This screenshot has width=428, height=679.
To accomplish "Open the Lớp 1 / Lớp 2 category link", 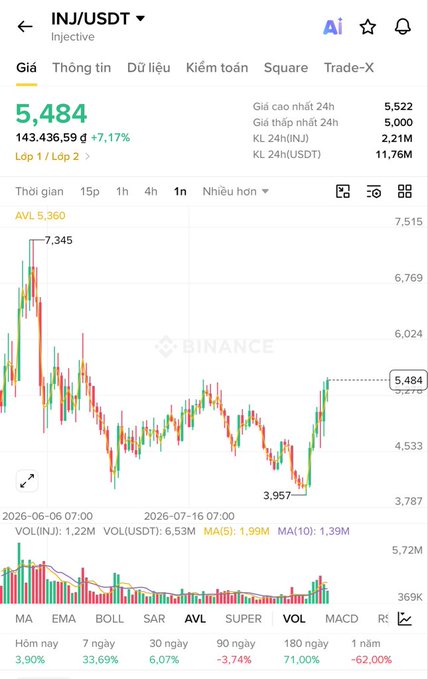I will [x=52, y=156].
